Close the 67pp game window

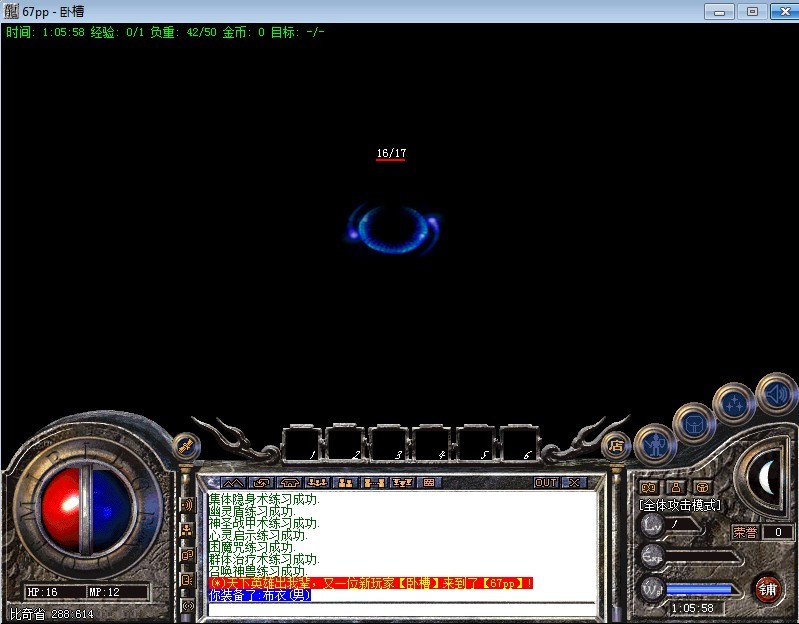coord(785,11)
